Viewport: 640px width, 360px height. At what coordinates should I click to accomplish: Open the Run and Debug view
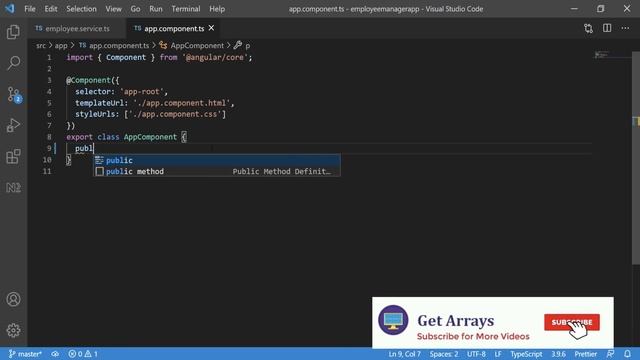click(13, 125)
